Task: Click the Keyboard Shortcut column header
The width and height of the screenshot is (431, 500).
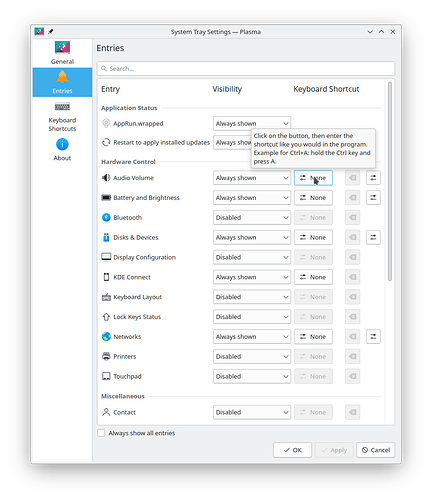Action: 326,89
